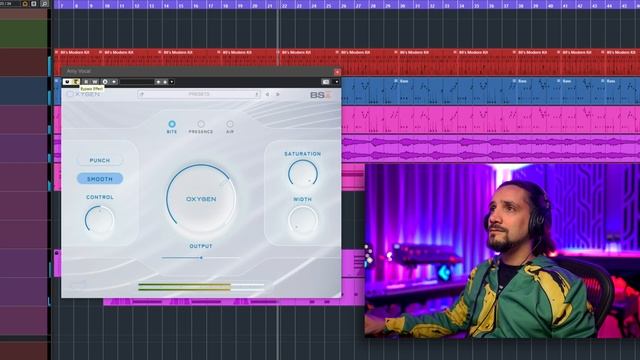Click bar 22 on the timeline ruler
This screenshot has width=640, height=360.
[284, 6]
